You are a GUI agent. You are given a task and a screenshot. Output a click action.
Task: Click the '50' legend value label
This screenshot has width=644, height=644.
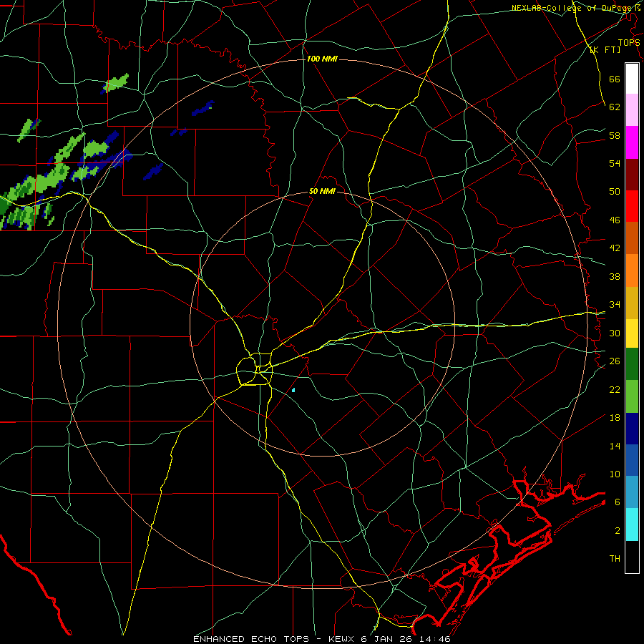615,191
